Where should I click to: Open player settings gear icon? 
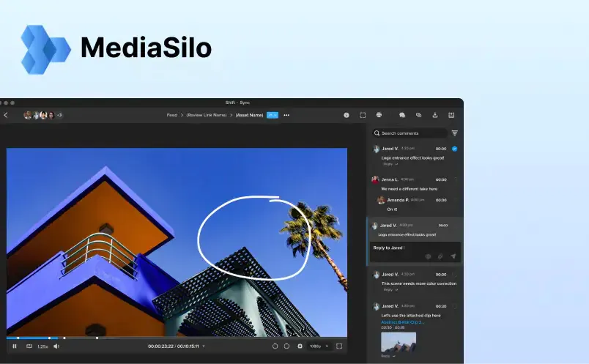tap(300, 346)
